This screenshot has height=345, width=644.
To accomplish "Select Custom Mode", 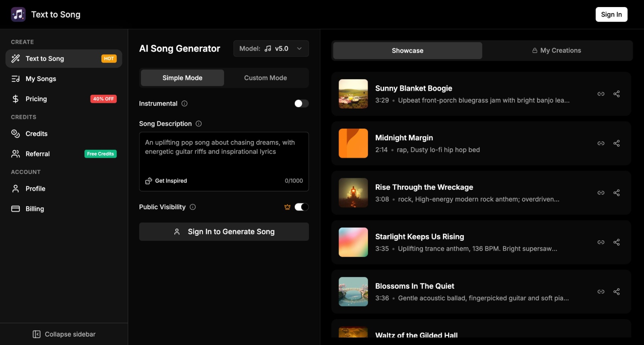I will click(x=265, y=78).
